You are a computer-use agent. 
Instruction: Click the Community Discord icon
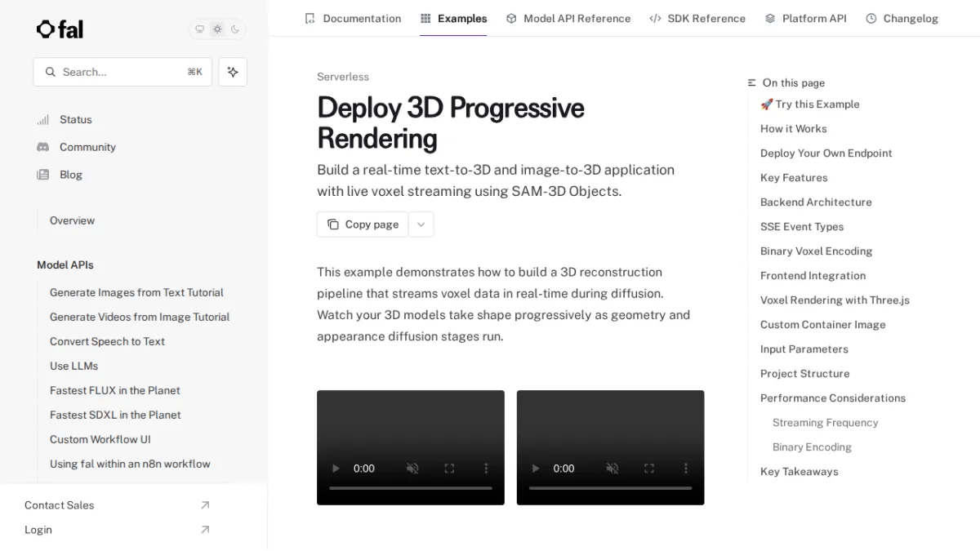[43, 147]
